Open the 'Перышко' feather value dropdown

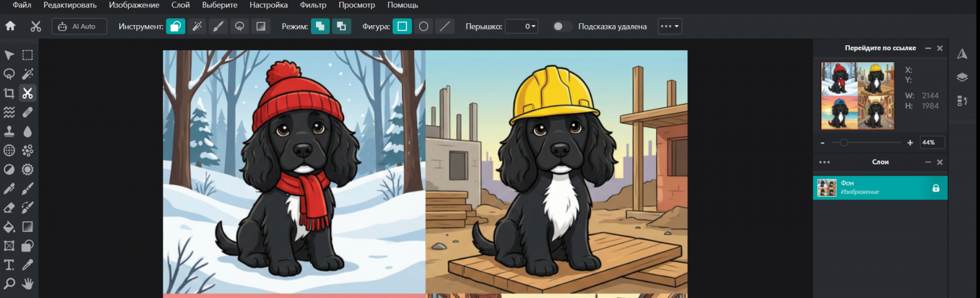(521, 26)
